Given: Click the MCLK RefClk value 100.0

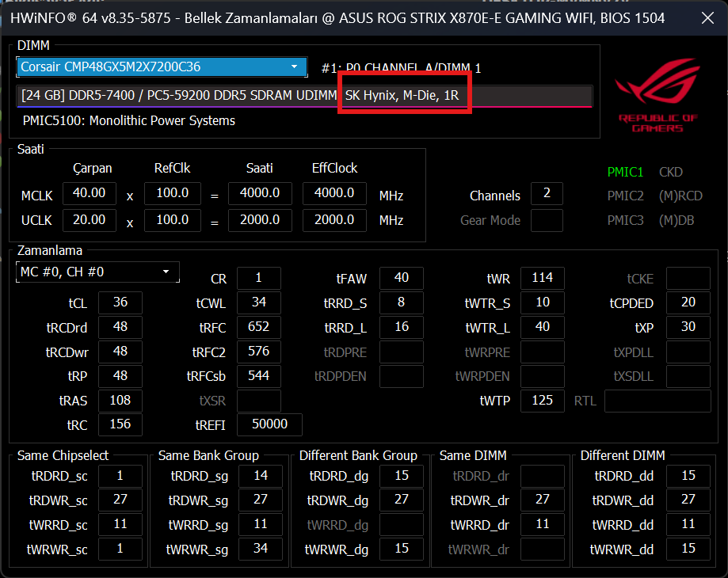Looking at the screenshot, I should click(x=172, y=193).
